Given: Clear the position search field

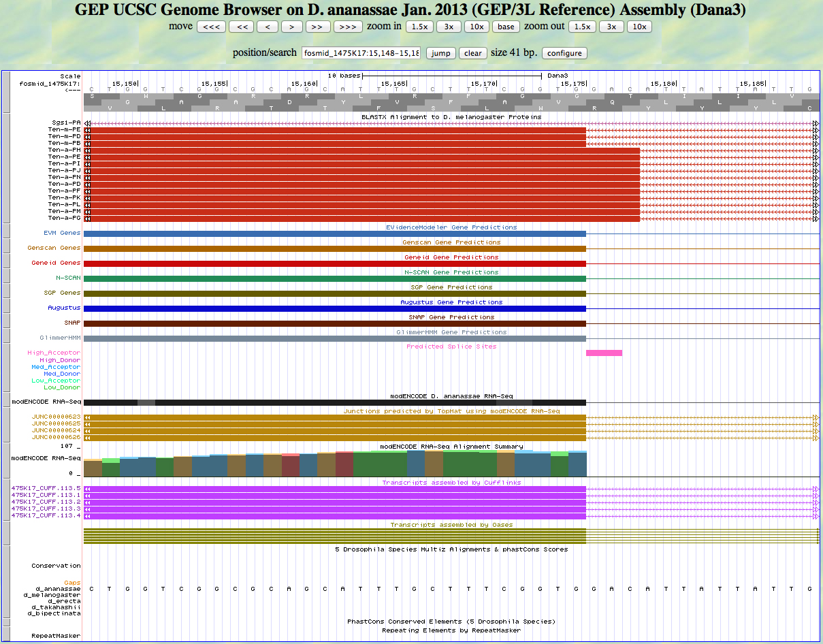Looking at the screenshot, I should [x=473, y=53].
